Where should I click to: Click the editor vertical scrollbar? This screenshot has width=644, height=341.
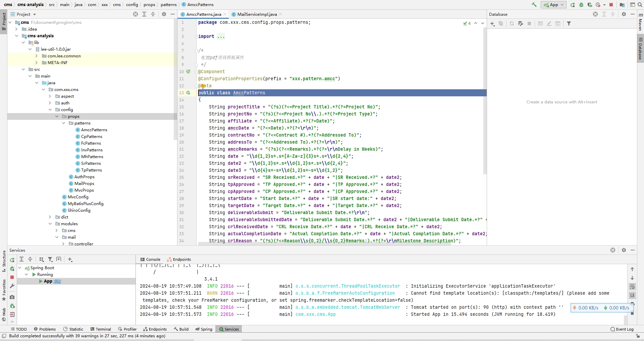[485, 101]
